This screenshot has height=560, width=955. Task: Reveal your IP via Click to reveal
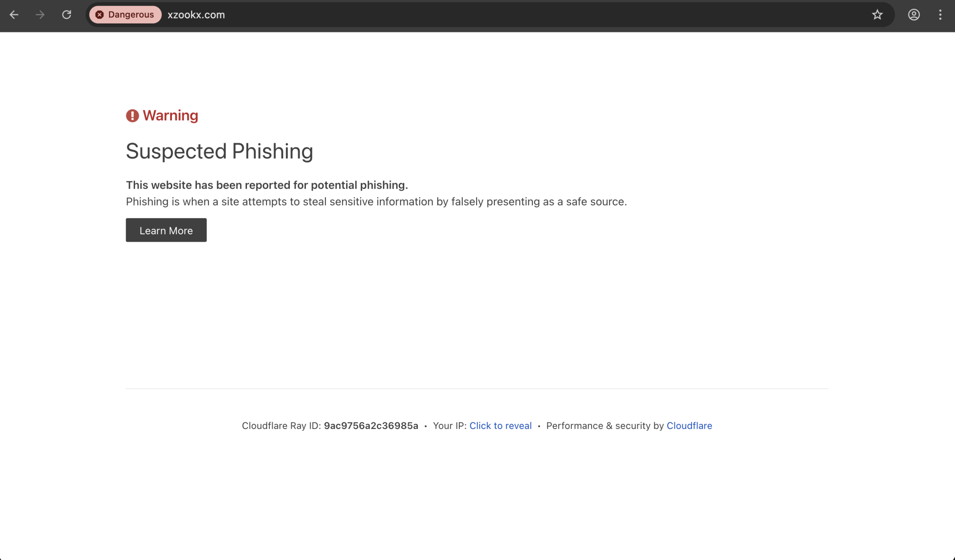pyautogui.click(x=501, y=425)
